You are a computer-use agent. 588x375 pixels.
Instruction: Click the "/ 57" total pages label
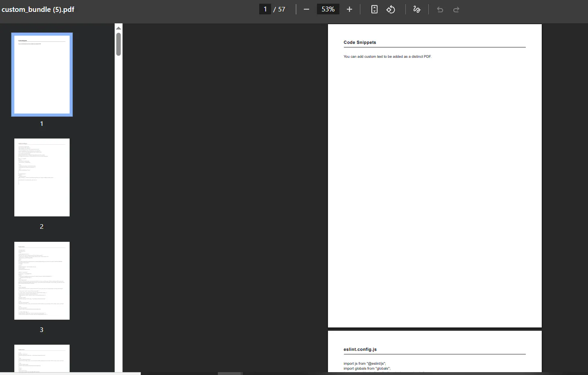click(x=279, y=9)
